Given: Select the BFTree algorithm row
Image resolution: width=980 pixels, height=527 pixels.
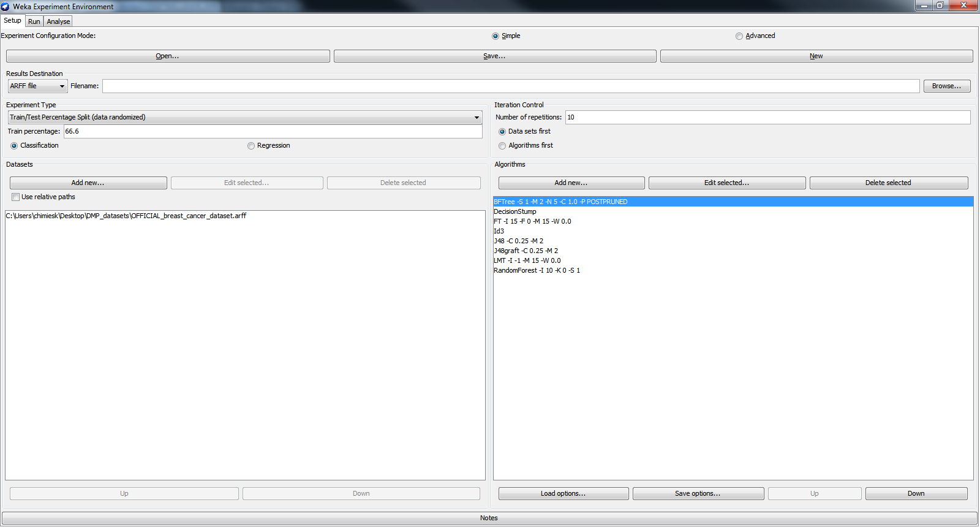Looking at the screenshot, I should click(x=733, y=202).
